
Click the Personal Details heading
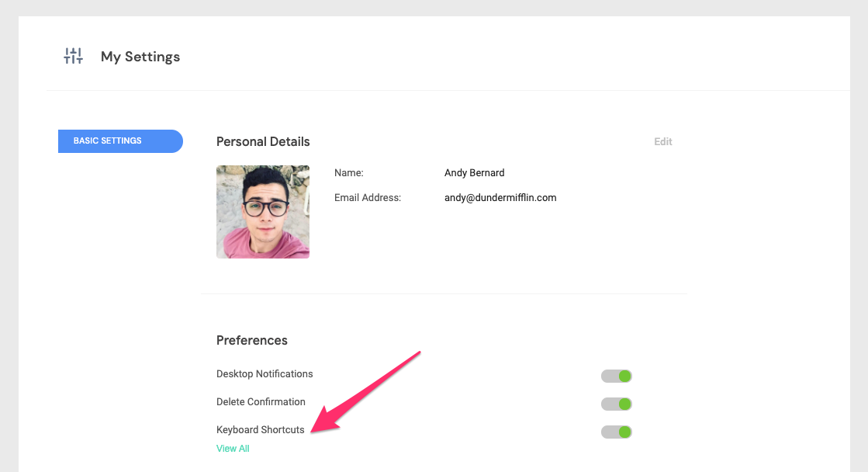tap(263, 142)
